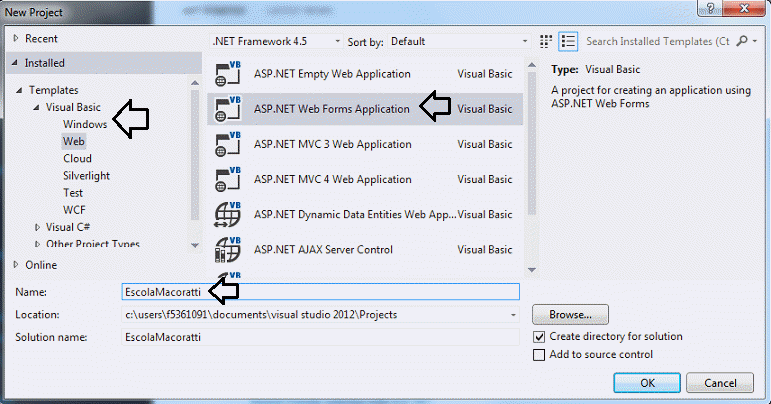Choose the ASP.NET MVC 4 template icon

pos(227,180)
